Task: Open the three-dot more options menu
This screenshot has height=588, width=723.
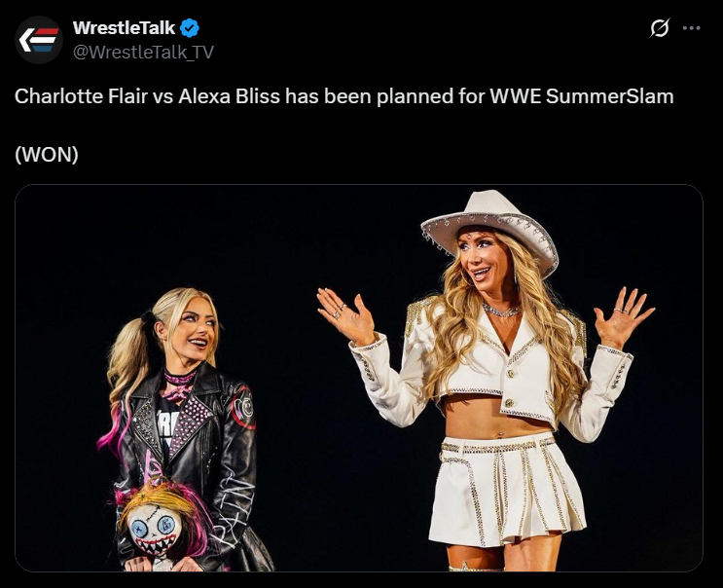Action: coord(691,28)
